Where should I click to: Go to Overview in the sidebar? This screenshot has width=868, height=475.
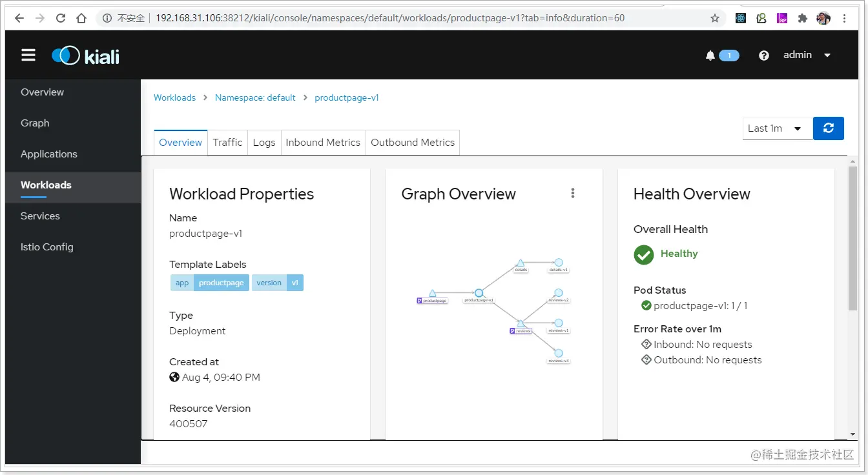42,92
